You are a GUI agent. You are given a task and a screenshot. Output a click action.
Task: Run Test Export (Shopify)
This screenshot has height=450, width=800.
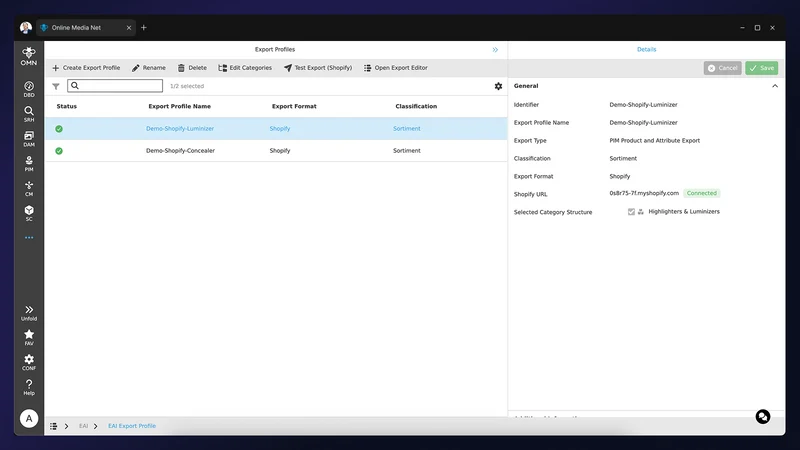(318, 68)
